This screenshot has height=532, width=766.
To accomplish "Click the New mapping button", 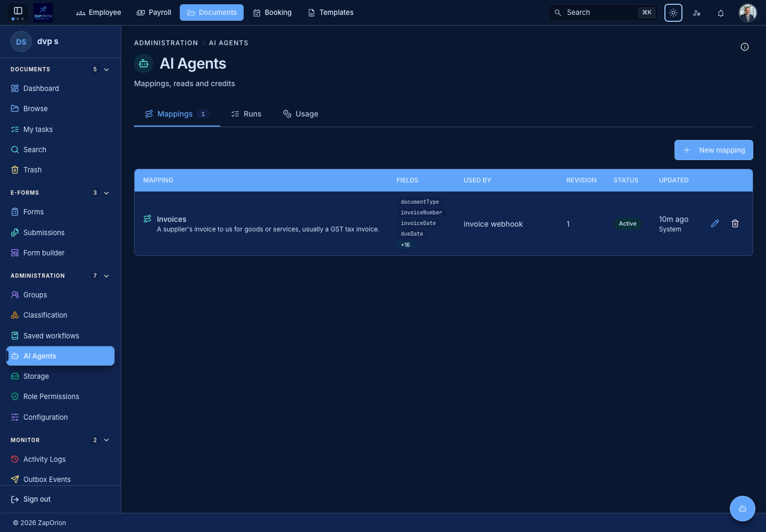I will (714, 150).
